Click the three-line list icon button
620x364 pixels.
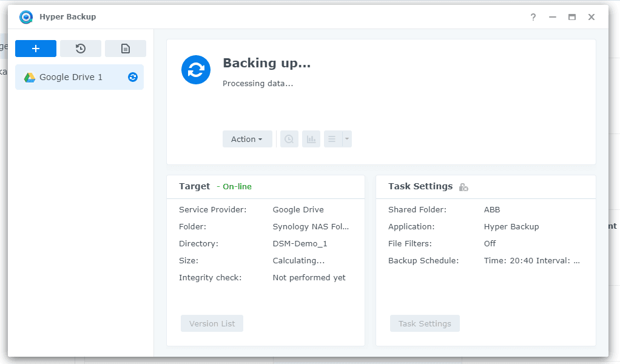[332, 139]
